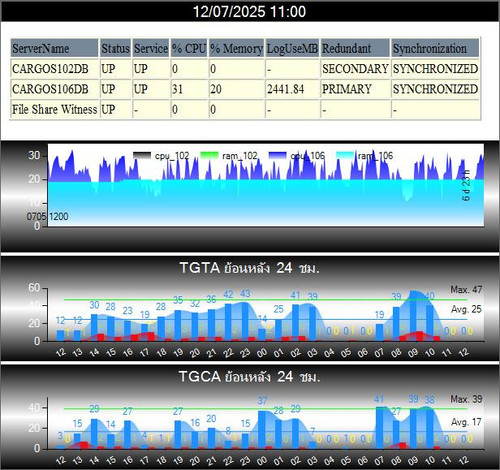Screen dimensions: 500x470
Task: Select the Synchronization column header
Action: click(435, 48)
